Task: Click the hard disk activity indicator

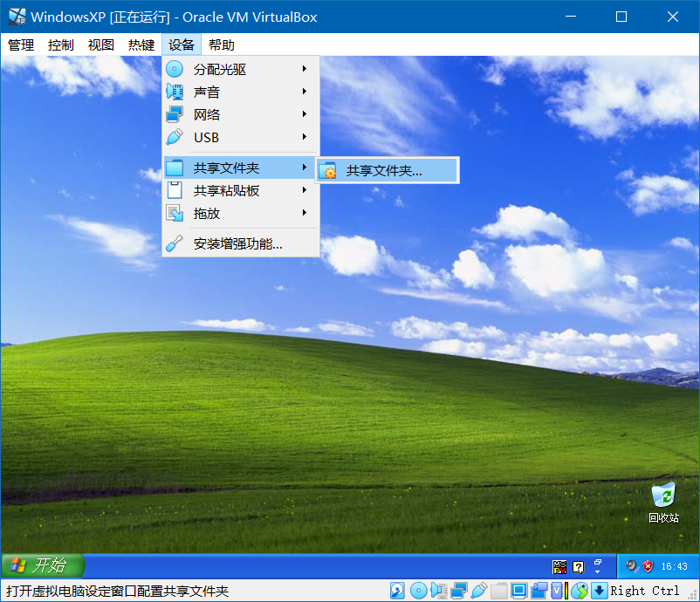Action: coord(397,591)
